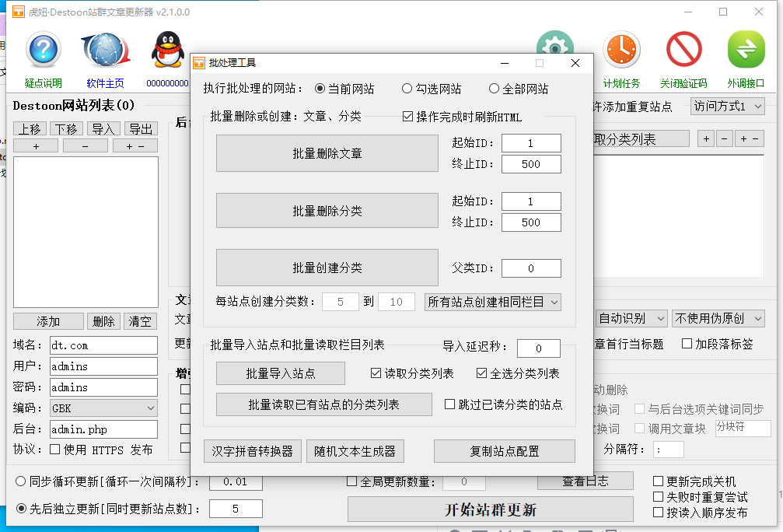This screenshot has height=532, width=783.
Task: Enable 跳过已读分类的站点 checkbox
Action: click(x=449, y=404)
